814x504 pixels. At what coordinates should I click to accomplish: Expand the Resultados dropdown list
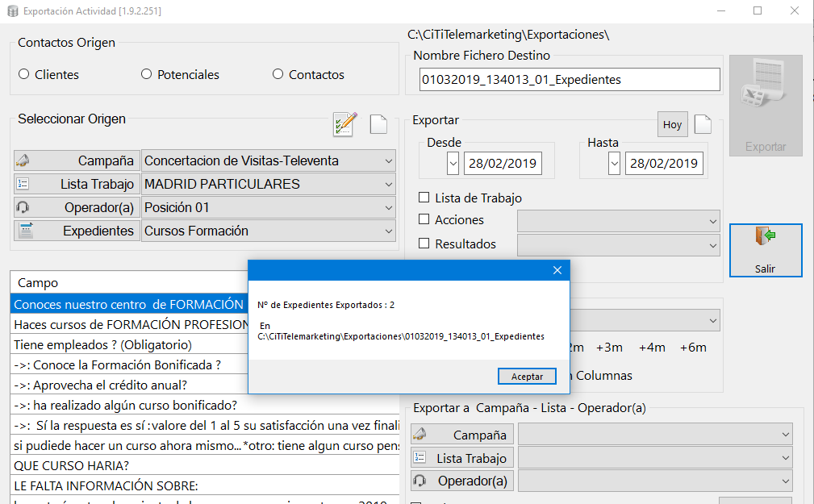[618, 245]
